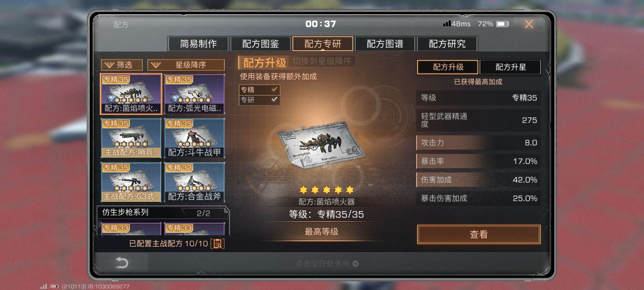Switch to the 配方升星 sub-tab
Viewport: 644px width, 290px height.
(x=510, y=67)
